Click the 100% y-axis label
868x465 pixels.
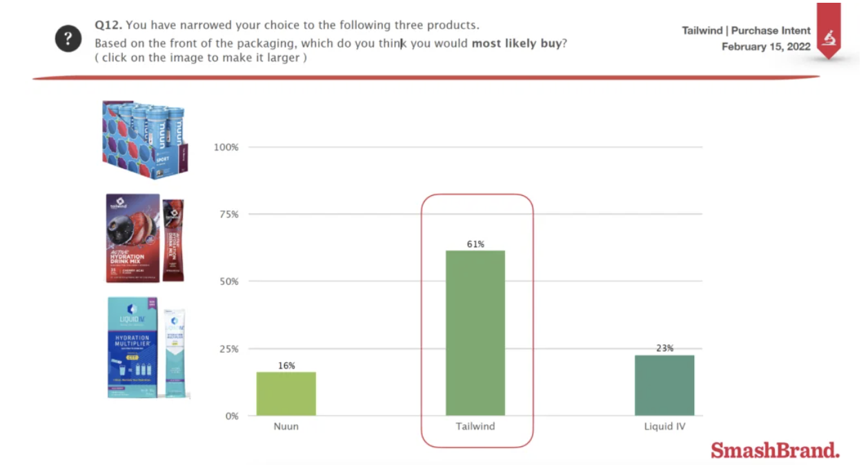(x=226, y=147)
